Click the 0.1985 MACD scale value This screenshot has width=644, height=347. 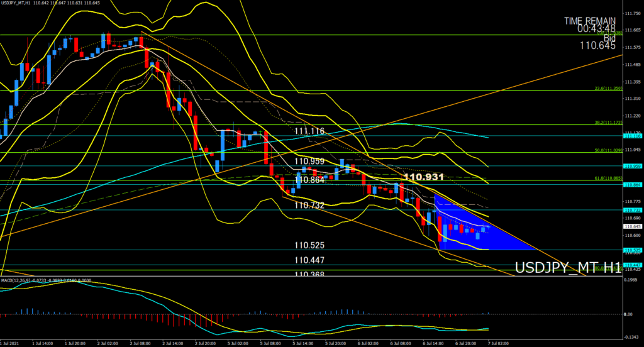pos(631,280)
